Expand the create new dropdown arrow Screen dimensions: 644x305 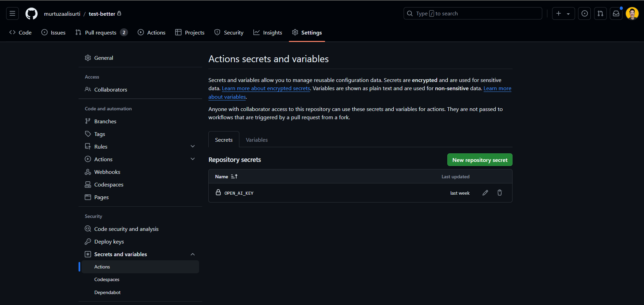coord(569,14)
